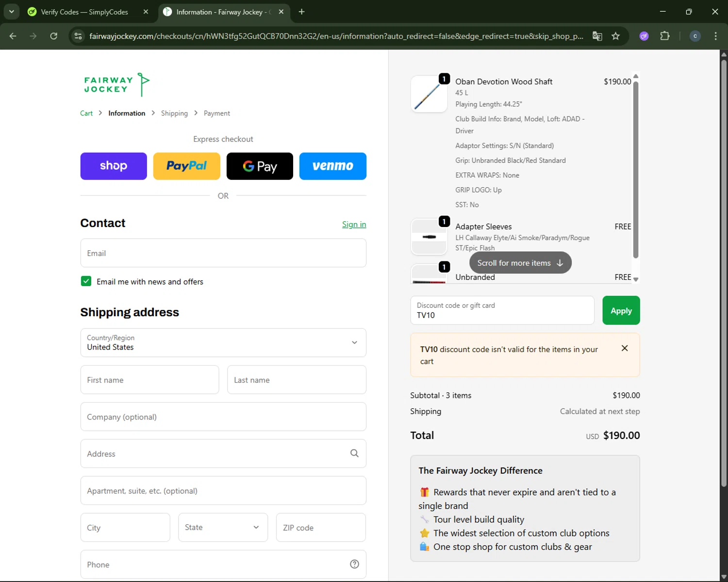
Task: Click the City field
Action: tap(125, 527)
